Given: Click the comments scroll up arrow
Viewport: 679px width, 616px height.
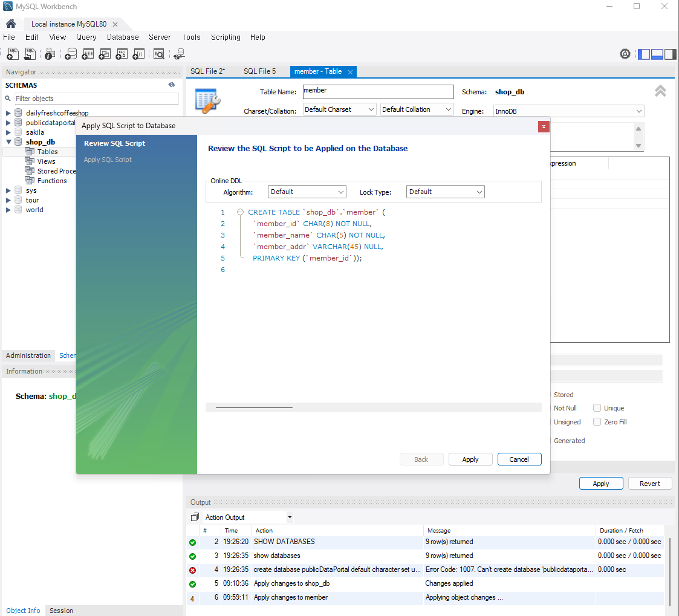Looking at the screenshot, I should tap(638, 129).
